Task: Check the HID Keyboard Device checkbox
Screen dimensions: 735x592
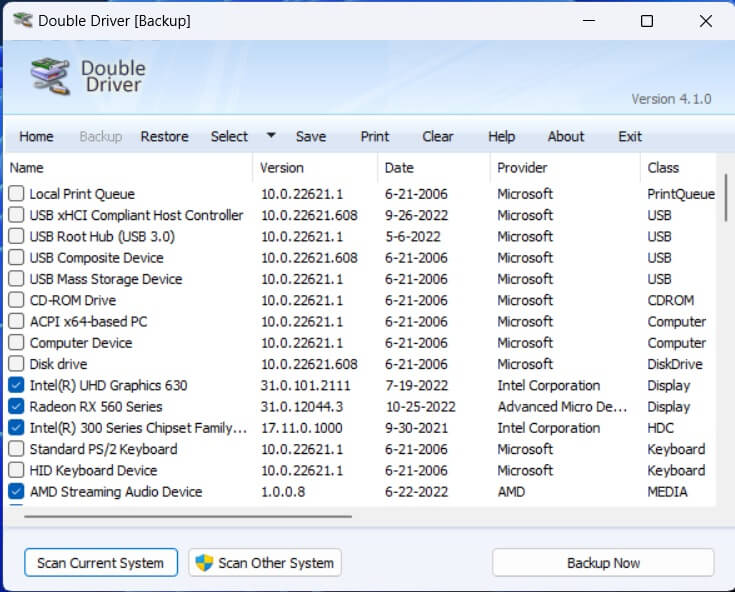Action: coord(16,470)
